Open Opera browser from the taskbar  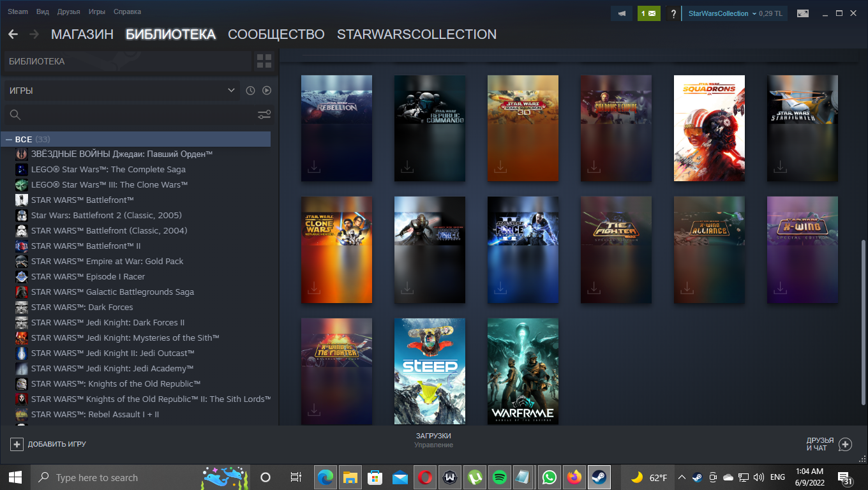coord(425,477)
